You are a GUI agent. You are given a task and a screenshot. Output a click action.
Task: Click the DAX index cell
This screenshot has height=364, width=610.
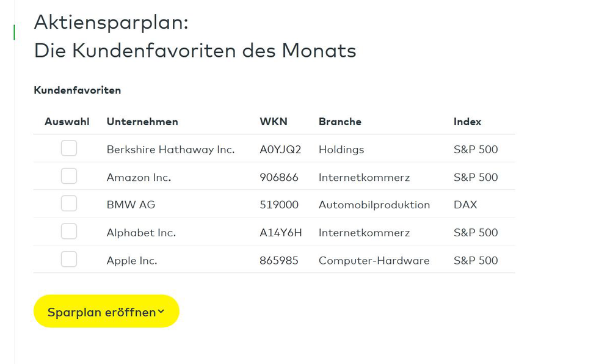pos(465,205)
